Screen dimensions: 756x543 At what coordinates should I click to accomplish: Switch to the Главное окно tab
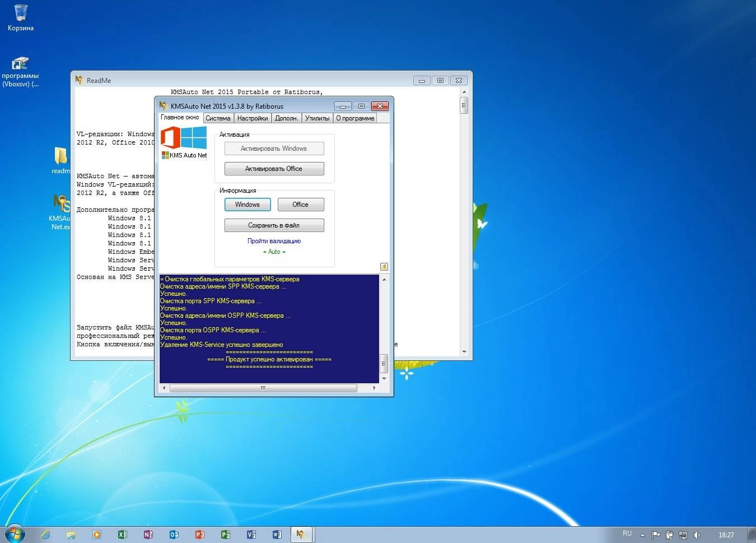point(180,117)
